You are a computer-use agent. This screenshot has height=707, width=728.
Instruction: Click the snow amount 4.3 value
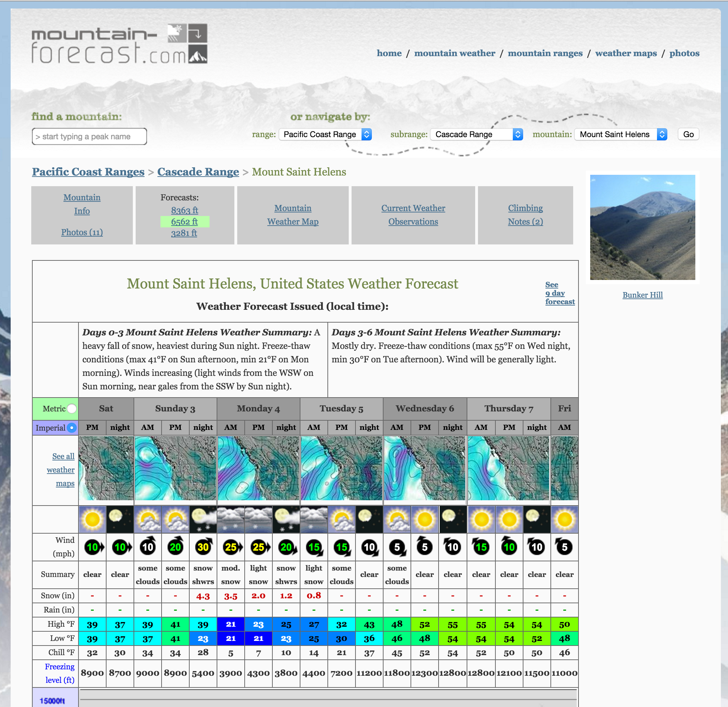[203, 596]
